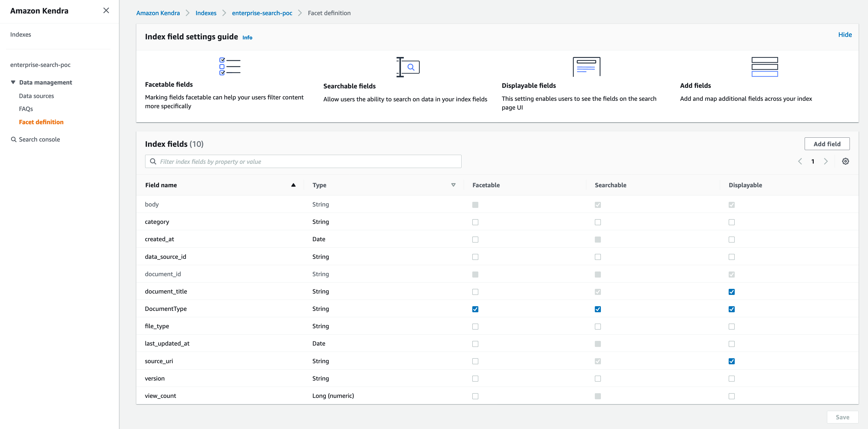
Task: Enable Facetable for document_title field
Action: tap(475, 292)
